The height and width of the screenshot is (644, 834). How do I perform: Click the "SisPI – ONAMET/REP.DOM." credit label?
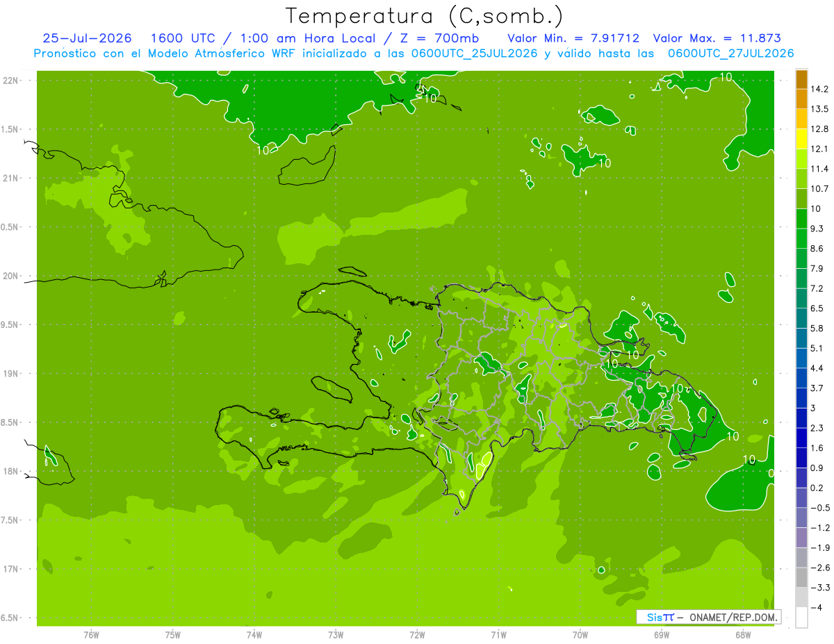[x=709, y=617]
